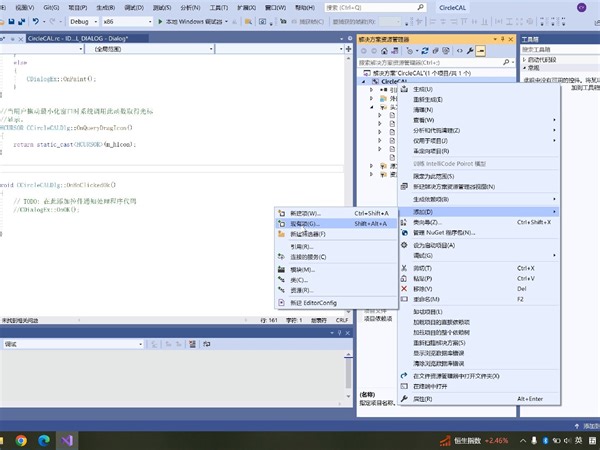Click the View Code angle-brackets icon
Viewport: 600px width, 450px height.
[460, 51]
